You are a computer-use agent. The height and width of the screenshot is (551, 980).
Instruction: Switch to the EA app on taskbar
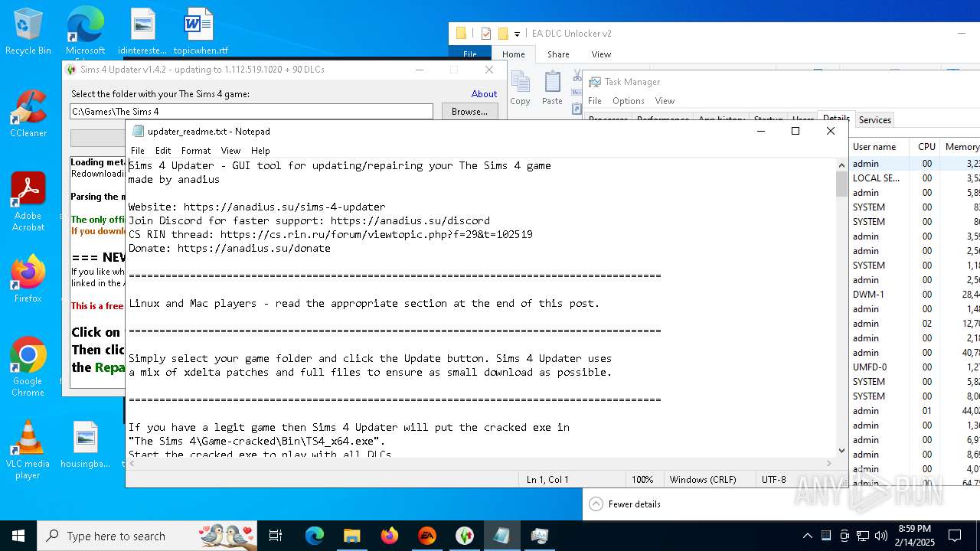click(426, 536)
